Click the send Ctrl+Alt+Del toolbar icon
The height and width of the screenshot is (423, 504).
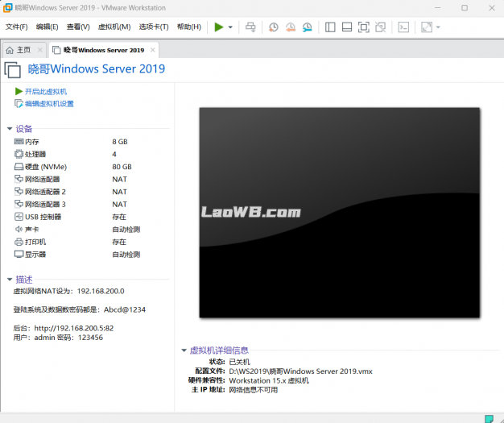[250, 27]
